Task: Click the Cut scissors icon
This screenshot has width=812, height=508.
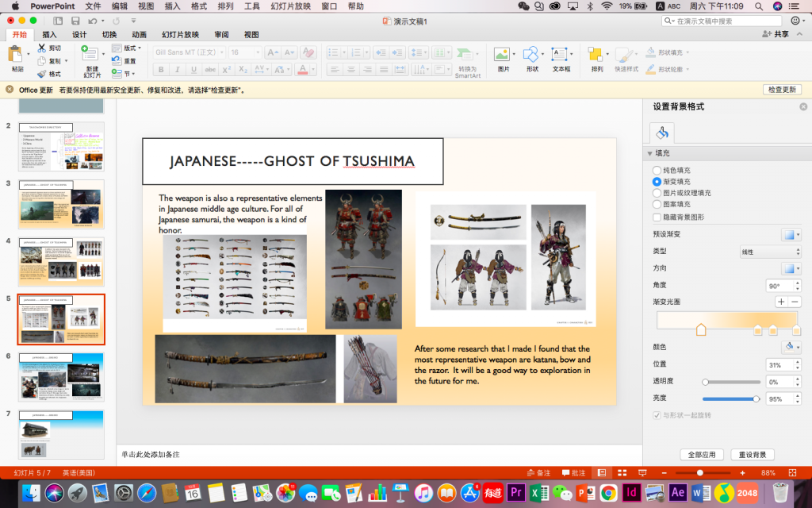Action: click(42, 48)
